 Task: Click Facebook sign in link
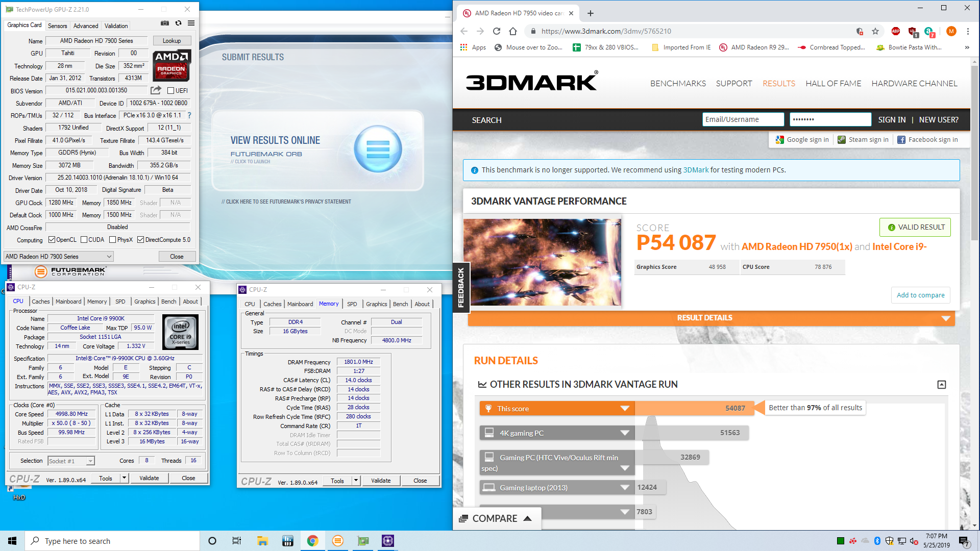tap(928, 139)
